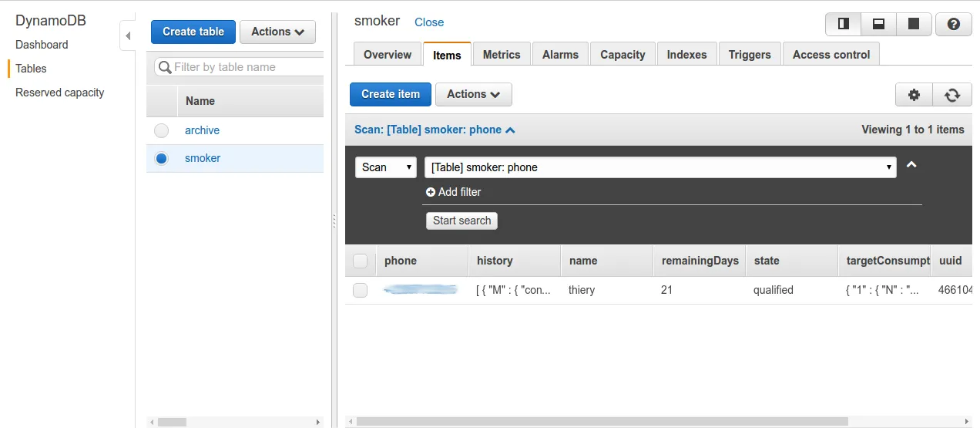The height and width of the screenshot is (428, 980).
Task: Switch to the Indexes tab
Action: pyautogui.click(x=686, y=55)
